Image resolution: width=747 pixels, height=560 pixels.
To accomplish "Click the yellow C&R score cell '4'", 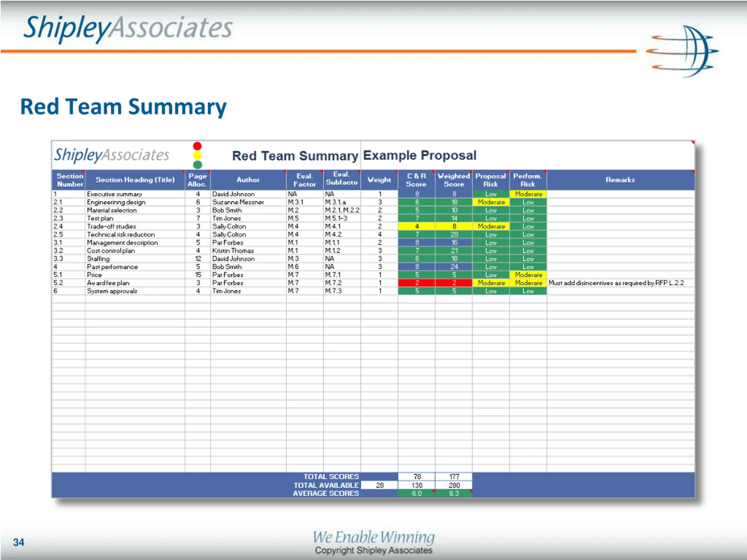I will pos(416,227).
